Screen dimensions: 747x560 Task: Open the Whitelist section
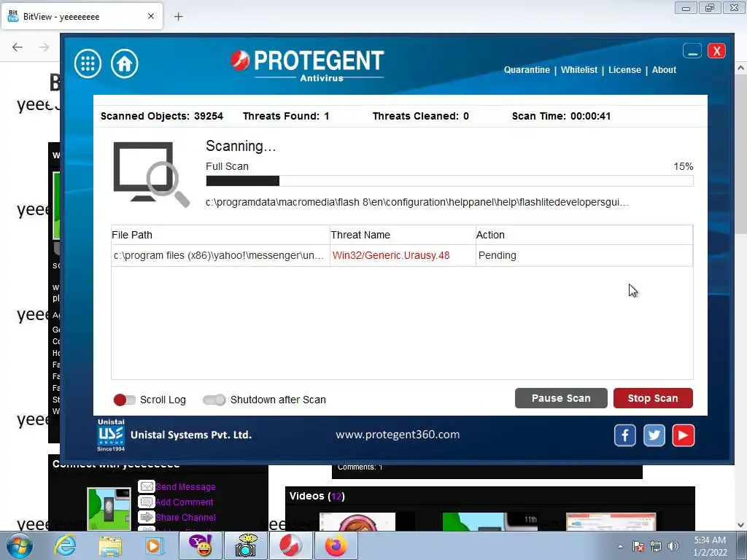pos(578,69)
